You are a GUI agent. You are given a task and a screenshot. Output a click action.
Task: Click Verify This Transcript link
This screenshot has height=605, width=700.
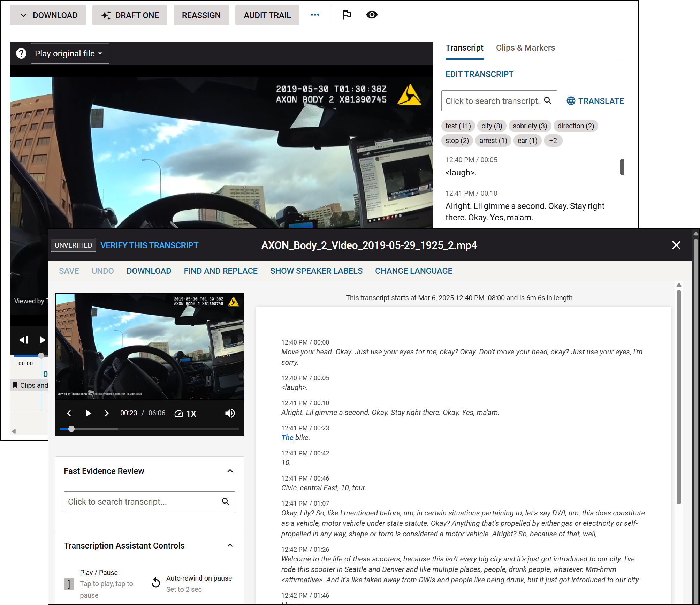(149, 245)
